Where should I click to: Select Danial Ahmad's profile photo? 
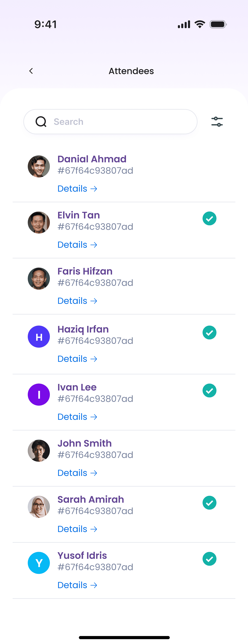tap(39, 166)
